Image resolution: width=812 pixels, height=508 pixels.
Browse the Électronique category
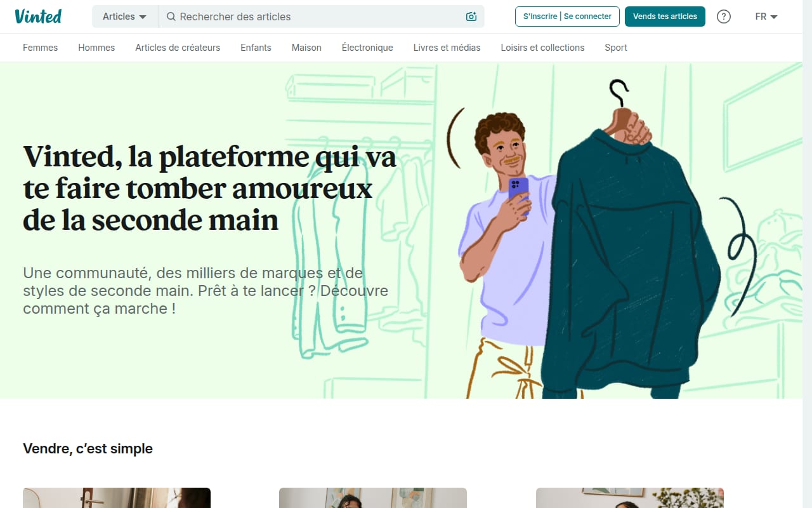point(367,48)
